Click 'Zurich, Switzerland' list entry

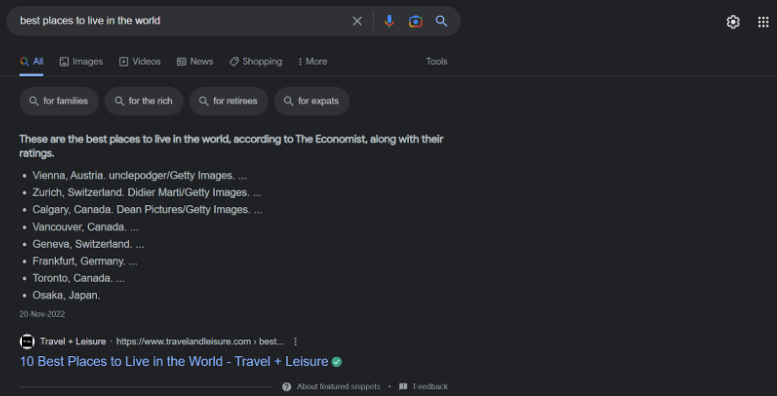(147, 192)
